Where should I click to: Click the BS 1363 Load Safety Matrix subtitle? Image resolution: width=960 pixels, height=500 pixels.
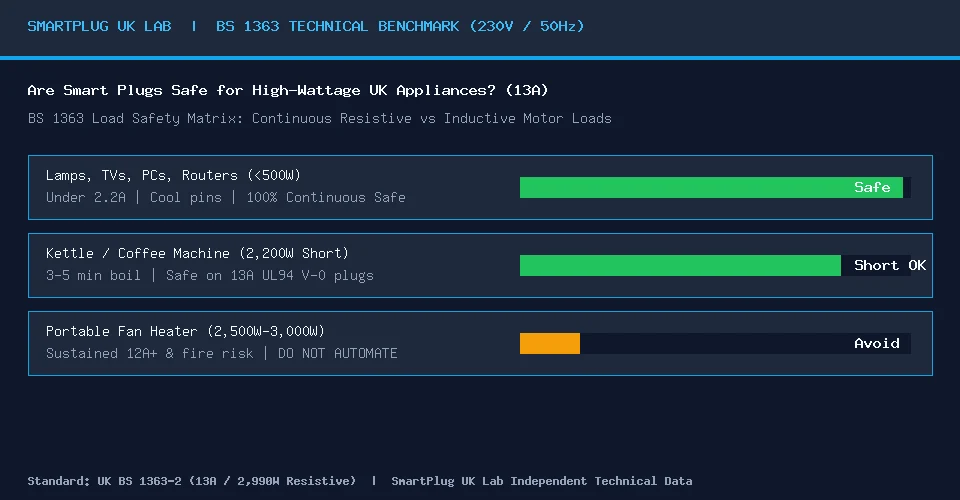320,118
